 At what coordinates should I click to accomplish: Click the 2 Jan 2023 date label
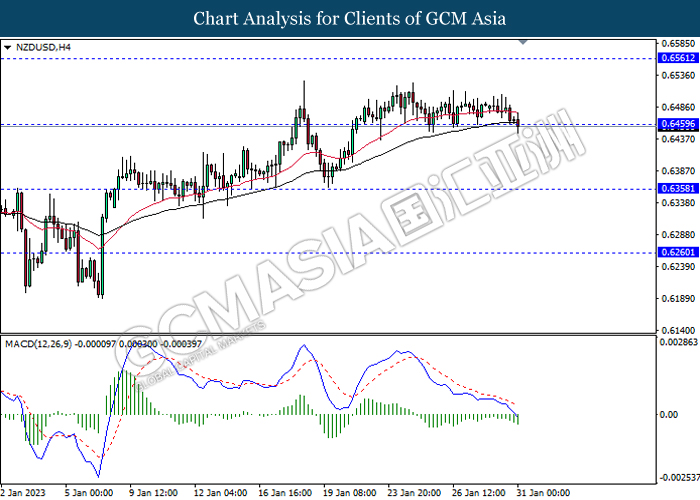(23, 492)
